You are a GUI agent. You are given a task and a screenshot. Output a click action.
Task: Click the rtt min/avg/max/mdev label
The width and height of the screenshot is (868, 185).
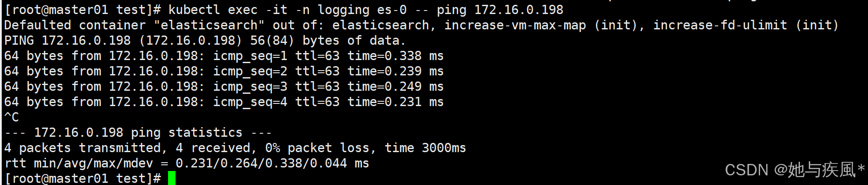(x=79, y=164)
